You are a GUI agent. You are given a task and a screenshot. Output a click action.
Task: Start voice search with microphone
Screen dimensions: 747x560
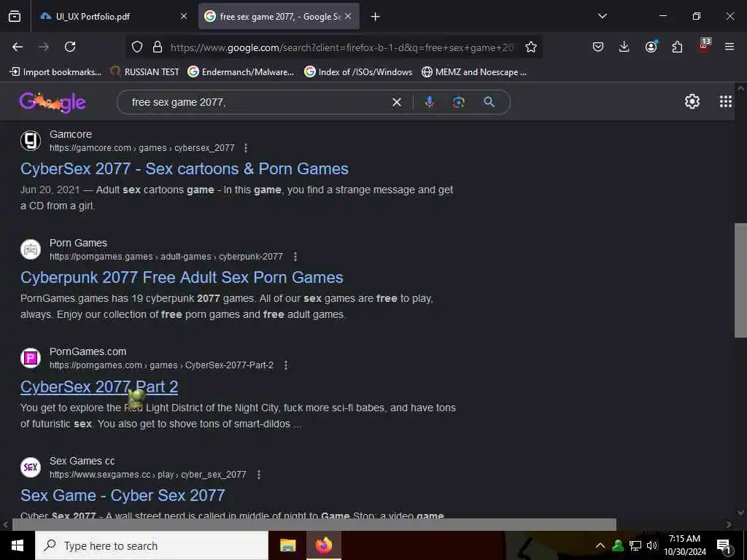click(x=429, y=102)
